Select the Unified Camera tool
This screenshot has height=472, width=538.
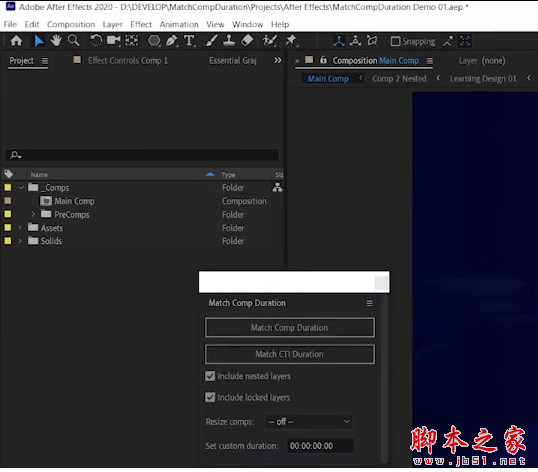114,41
